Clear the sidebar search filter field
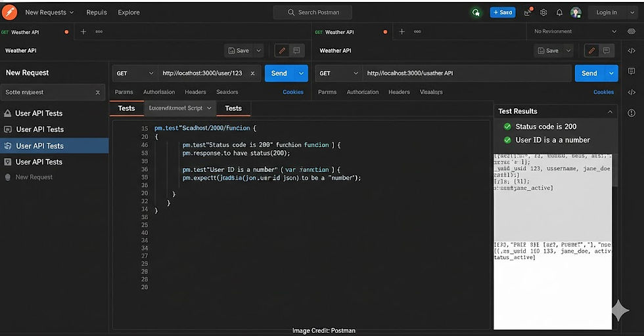The width and height of the screenshot is (644, 336). pos(98,93)
